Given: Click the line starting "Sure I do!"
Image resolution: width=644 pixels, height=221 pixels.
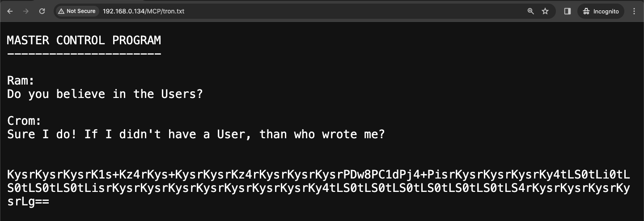Looking at the screenshot, I should 196,134.
